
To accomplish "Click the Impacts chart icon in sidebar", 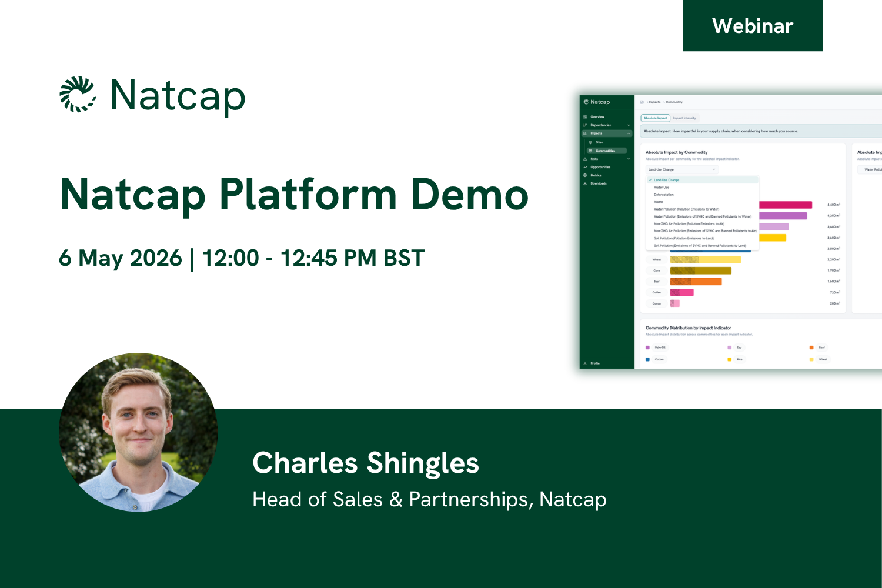I will coord(585,133).
